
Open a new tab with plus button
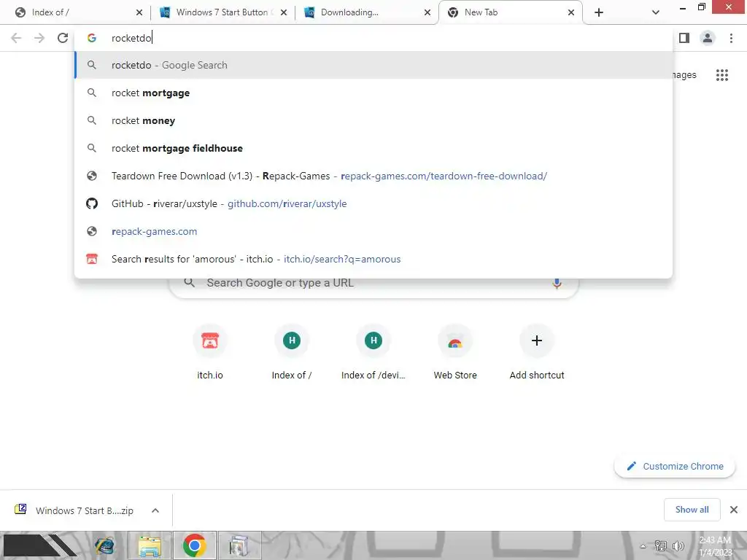pyautogui.click(x=599, y=13)
